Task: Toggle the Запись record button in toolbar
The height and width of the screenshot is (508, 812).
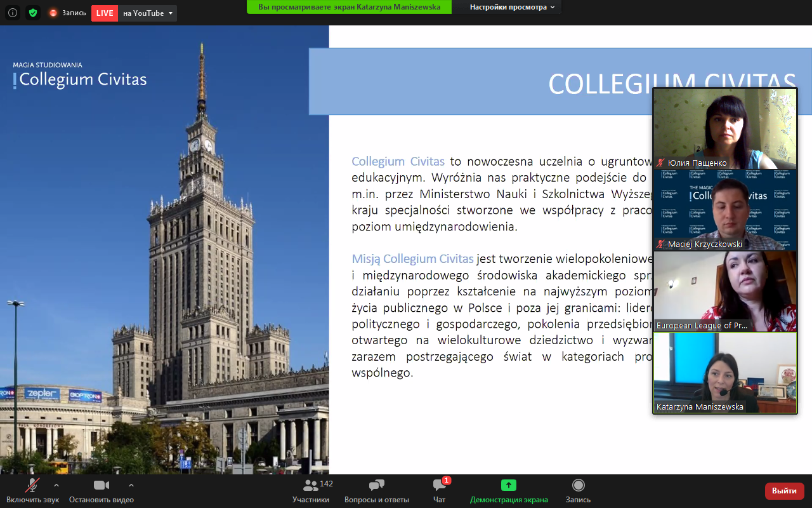Action: click(x=578, y=491)
